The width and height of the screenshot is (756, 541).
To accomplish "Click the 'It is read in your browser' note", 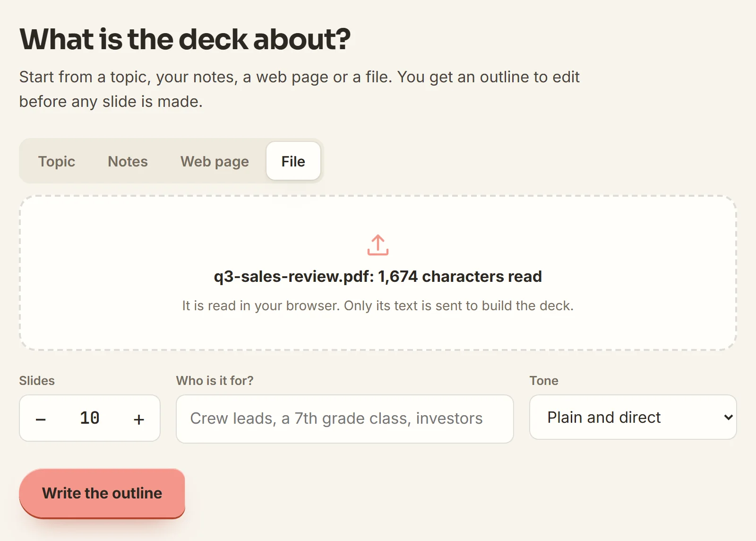I will [x=378, y=305].
